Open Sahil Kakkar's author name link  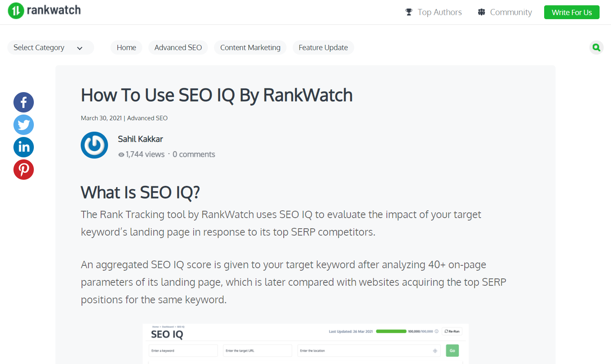(x=140, y=139)
